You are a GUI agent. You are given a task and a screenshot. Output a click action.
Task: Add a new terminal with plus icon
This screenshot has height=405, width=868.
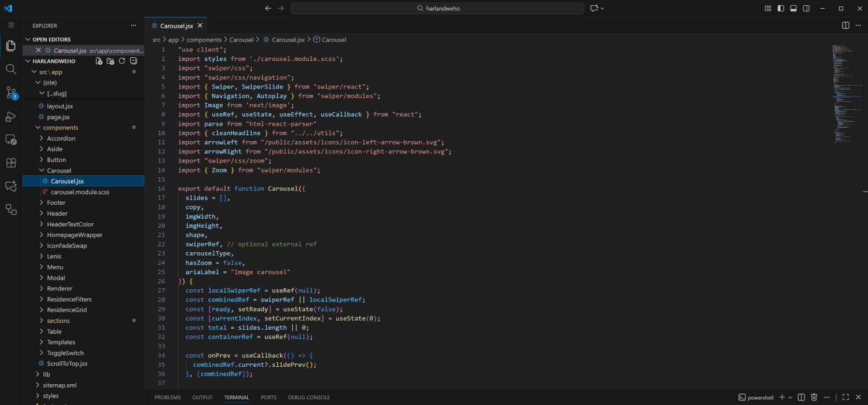[x=782, y=397]
